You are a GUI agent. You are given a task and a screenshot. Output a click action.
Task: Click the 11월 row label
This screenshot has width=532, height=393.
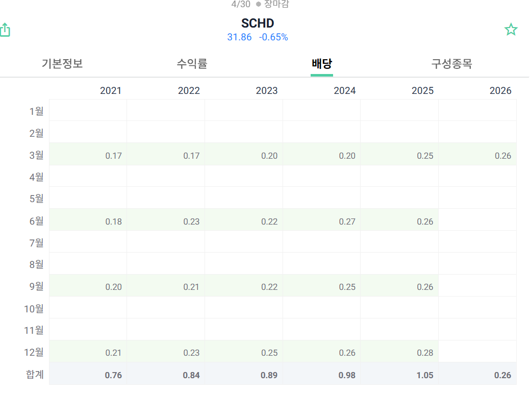[34, 330]
